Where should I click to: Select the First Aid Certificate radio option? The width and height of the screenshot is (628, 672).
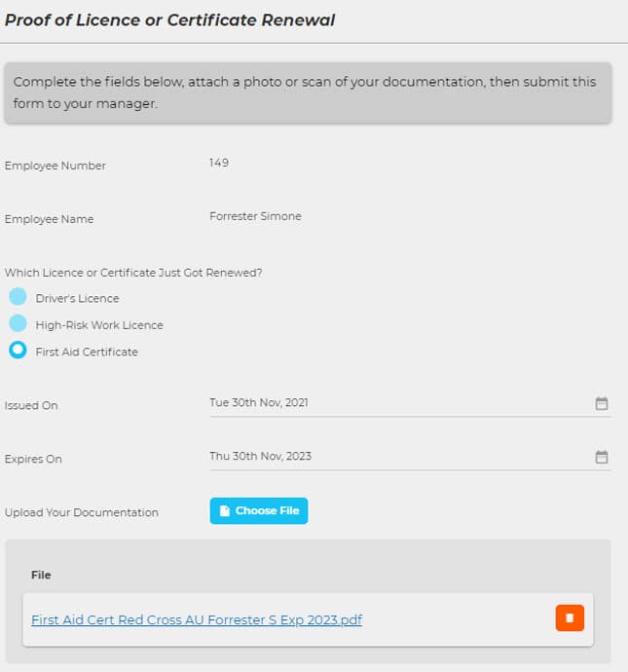(18, 351)
